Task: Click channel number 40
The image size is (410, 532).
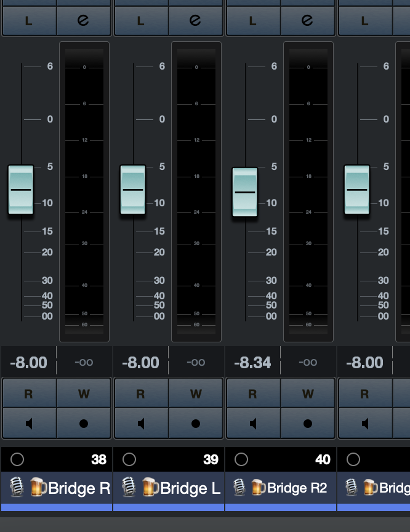Action: (x=323, y=459)
